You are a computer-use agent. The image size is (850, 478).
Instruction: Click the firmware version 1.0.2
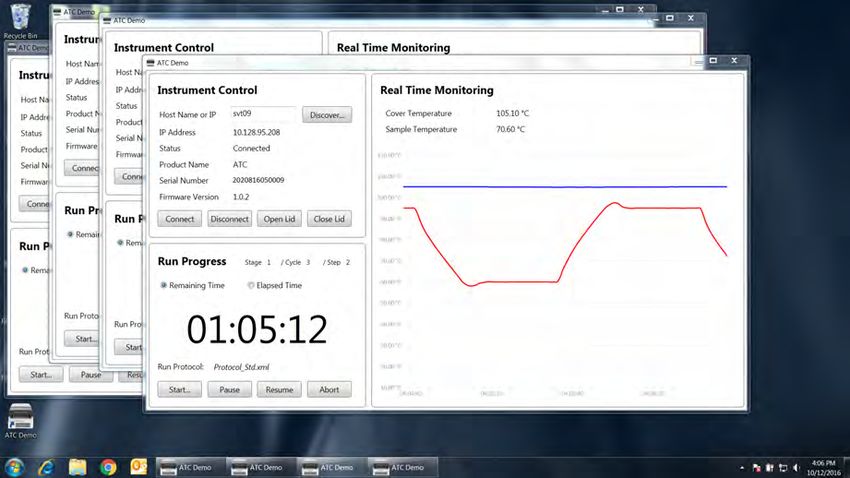[241, 197]
